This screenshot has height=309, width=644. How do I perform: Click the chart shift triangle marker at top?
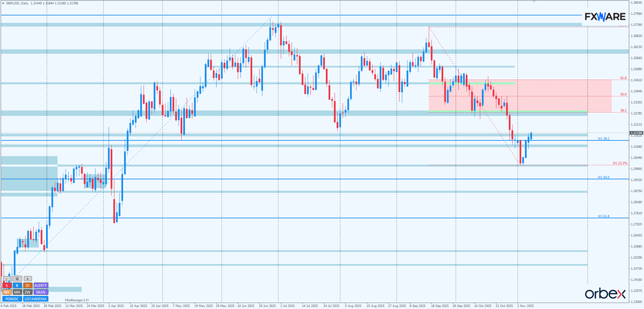[x=534, y=2]
